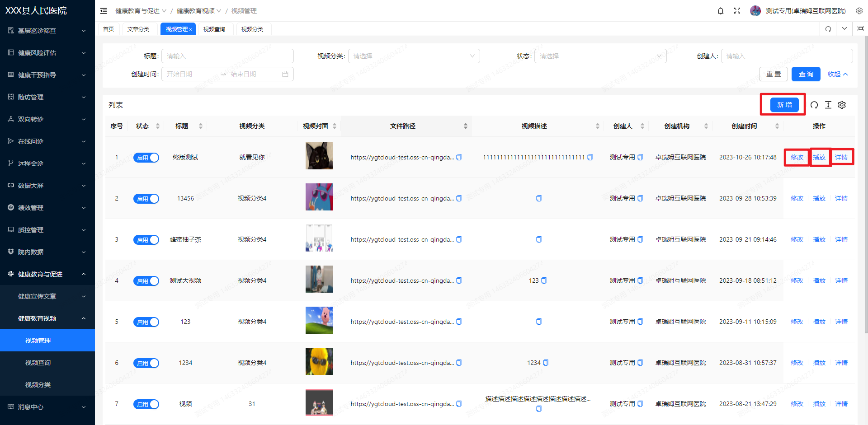The width and height of the screenshot is (868, 425).
Task: Collapse the sidebar with the hamburger icon
Action: point(104,10)
